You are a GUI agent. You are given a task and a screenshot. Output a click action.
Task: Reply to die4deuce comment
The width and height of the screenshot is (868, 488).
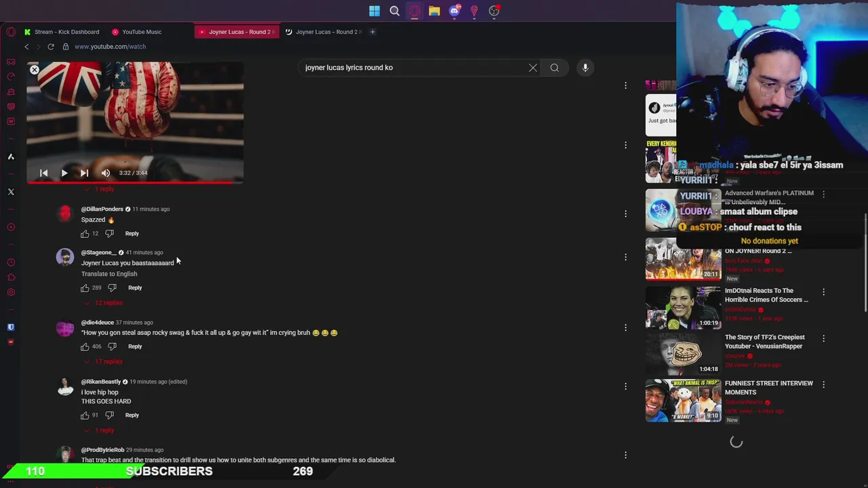(x=135, y=347)
